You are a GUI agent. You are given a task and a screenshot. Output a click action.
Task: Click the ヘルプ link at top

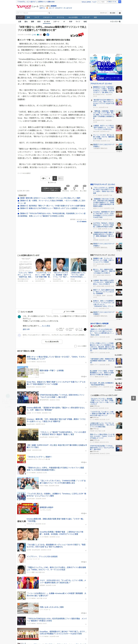(x=94, y=2)
